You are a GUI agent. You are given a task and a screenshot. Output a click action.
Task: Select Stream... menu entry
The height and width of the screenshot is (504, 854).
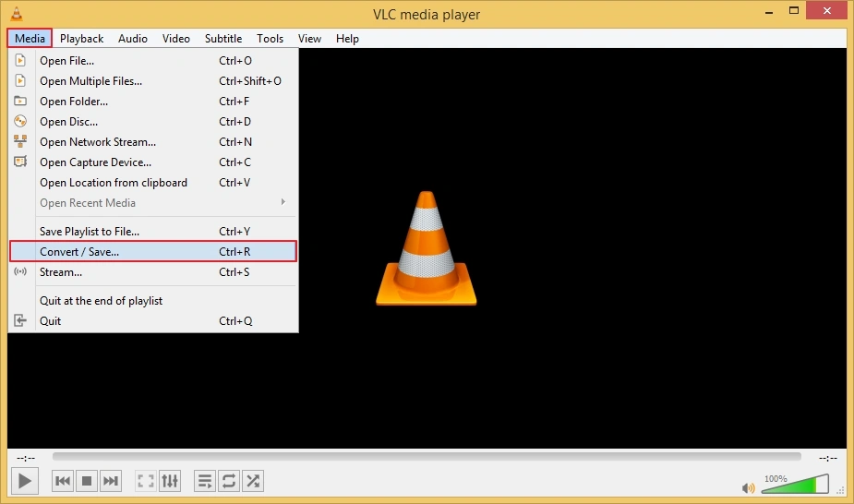pyautogui.click(x=153, y=272)
